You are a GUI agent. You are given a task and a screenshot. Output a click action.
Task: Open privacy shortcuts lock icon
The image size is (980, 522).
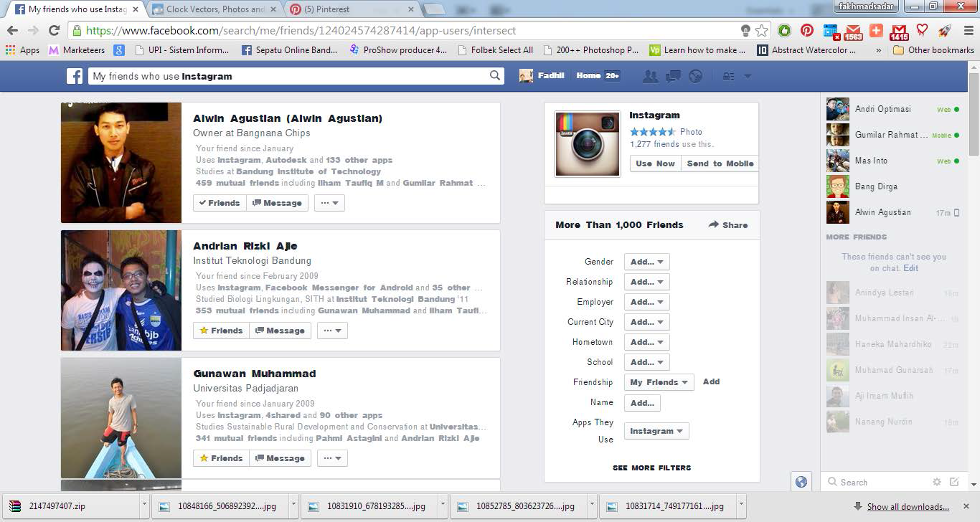click(x=728, y=76)
